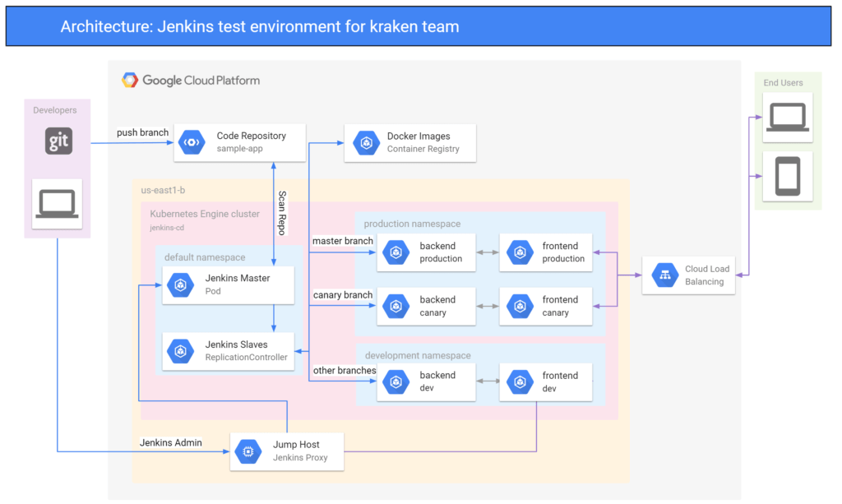Click the frontend production hexagon icon
The width and height of the screenshot is (842, 504).
coord(520,252)
